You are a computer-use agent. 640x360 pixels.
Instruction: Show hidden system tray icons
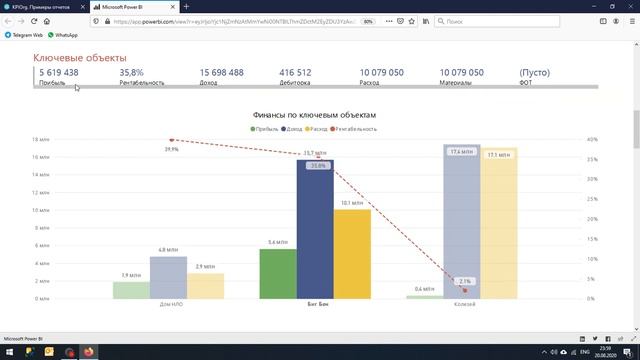tap(544, 352)
